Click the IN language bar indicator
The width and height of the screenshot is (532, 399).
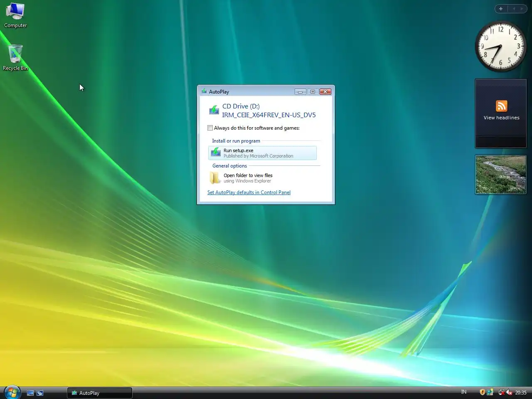pos(464,392)
